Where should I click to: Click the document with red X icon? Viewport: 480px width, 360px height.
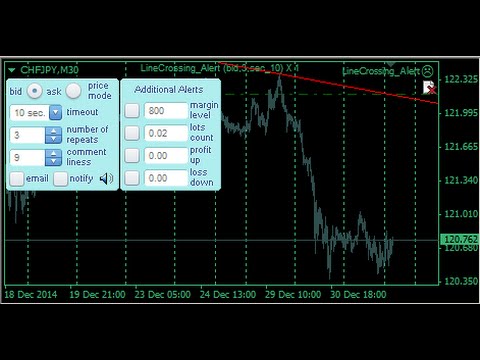(429, 87)
